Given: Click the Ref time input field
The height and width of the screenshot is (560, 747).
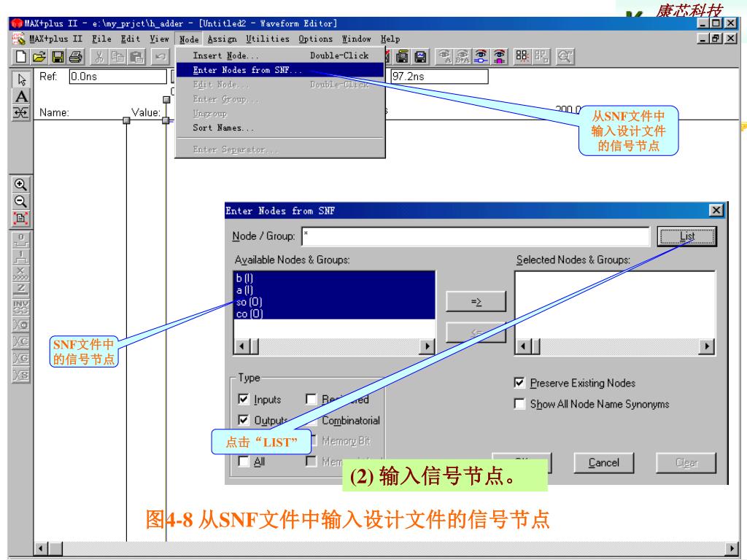Looking at the screenshot, I should click(117, 76).
